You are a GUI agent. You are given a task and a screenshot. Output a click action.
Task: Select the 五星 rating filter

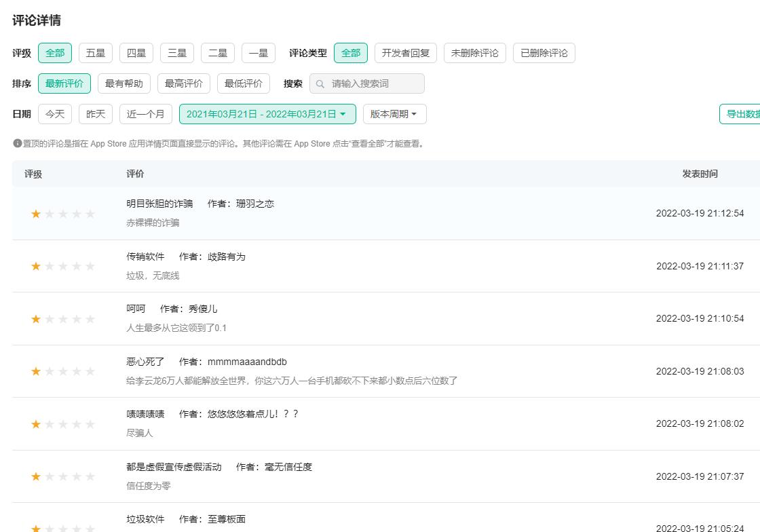click(95, 53)
